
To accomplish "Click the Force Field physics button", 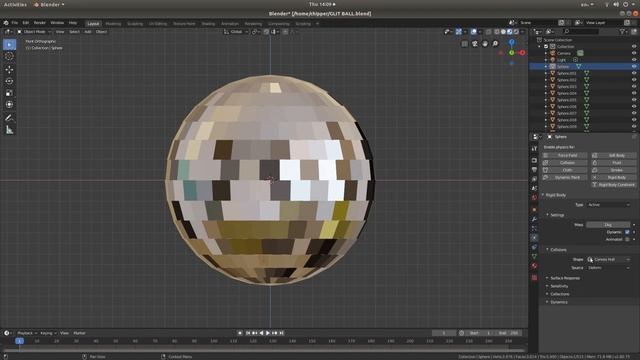I will (x=565, y=155).
